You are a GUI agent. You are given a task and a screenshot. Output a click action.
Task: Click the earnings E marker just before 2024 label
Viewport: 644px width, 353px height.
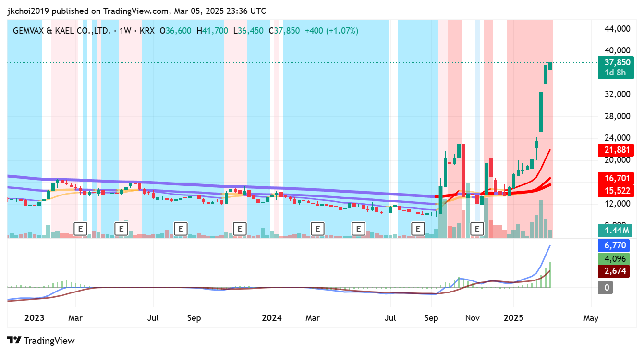(x=240, y=229)
